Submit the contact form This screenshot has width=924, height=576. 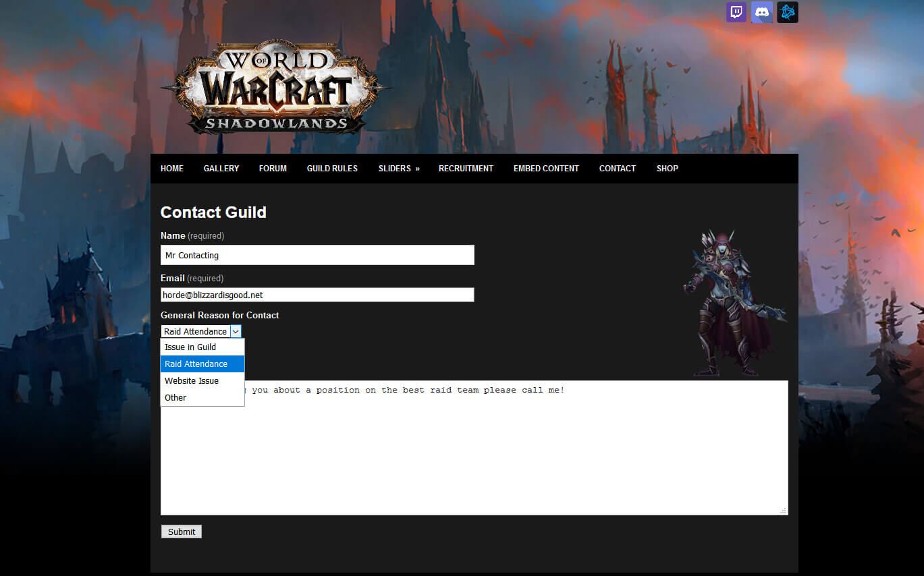(182, 531)
